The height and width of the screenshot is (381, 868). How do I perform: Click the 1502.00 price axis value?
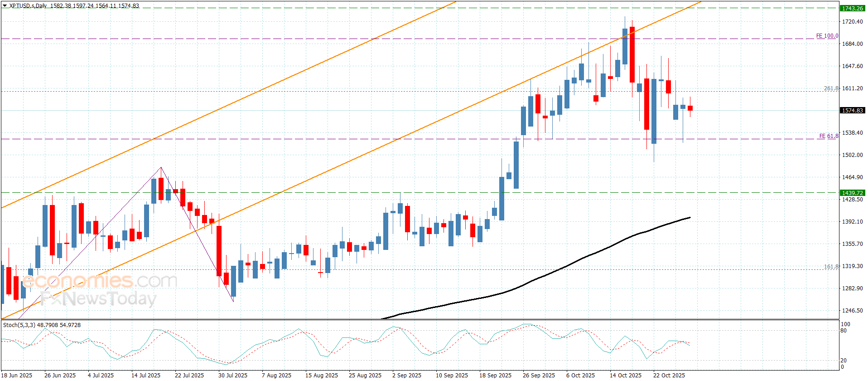(852, 155)
